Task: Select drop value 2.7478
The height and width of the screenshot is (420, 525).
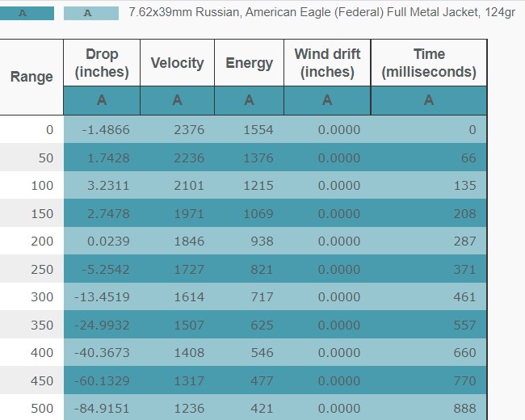Action: tap(108, 214)
